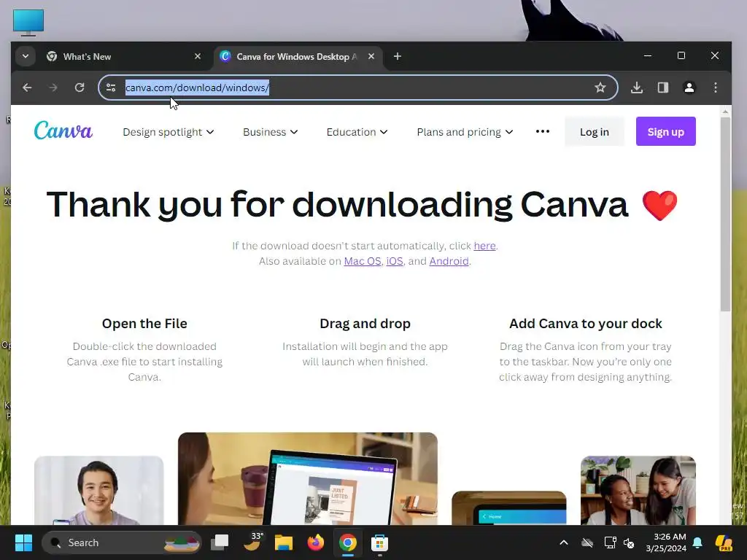Screen dimensions: 747x560
Task: Open Chrome downloads icon
Action: [637, 87]
